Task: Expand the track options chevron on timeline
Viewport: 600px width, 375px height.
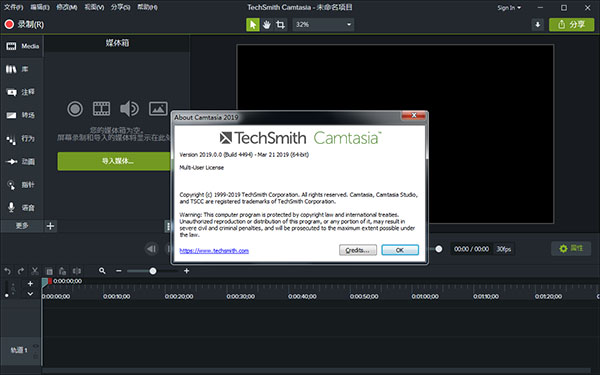Action: [30, 294]
